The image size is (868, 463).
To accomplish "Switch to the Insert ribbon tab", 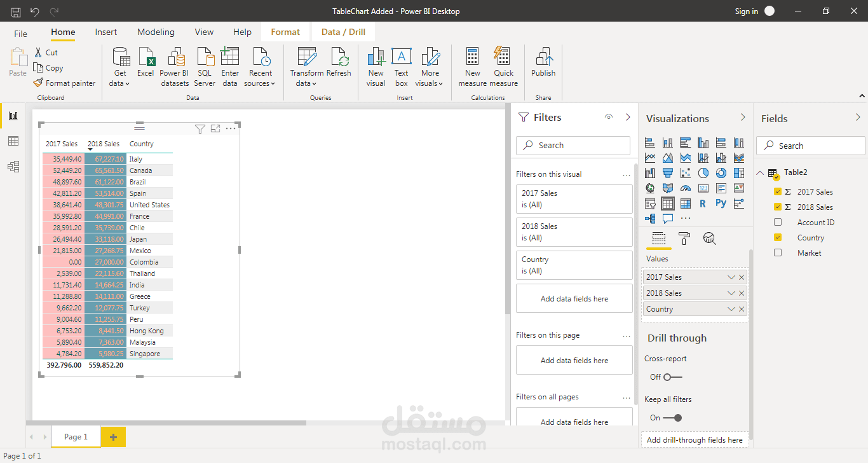I will pos(106,32).
